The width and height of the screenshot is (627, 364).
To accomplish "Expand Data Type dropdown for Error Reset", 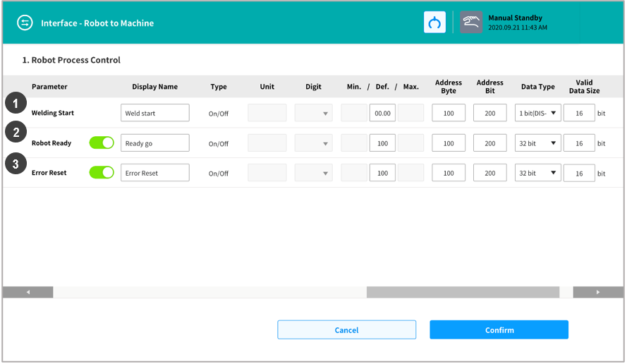I will tap(537, 173).
